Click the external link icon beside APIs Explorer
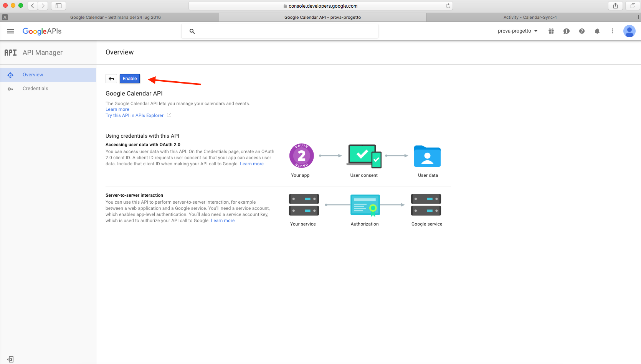The image size is (641, 364). (x=169, y=115)
